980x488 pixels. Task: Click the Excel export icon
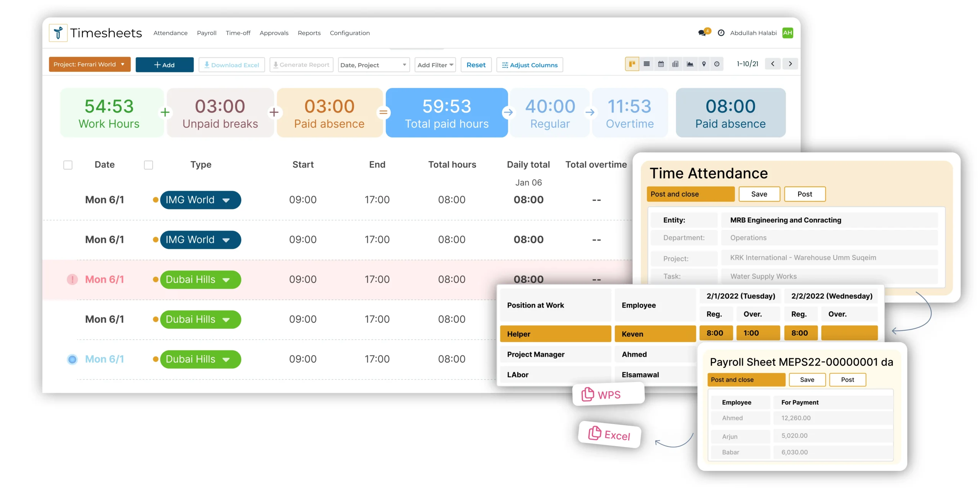click(x=595, y=433)
